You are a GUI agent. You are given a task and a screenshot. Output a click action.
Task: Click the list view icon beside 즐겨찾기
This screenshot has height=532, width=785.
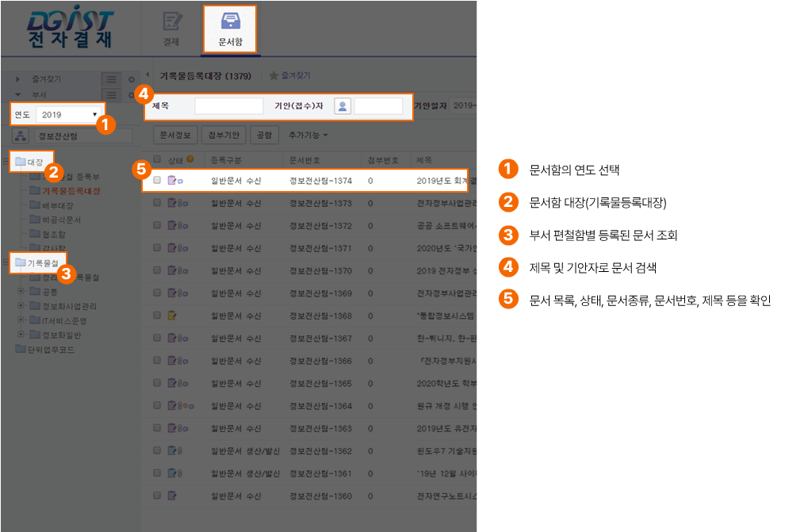111,78
